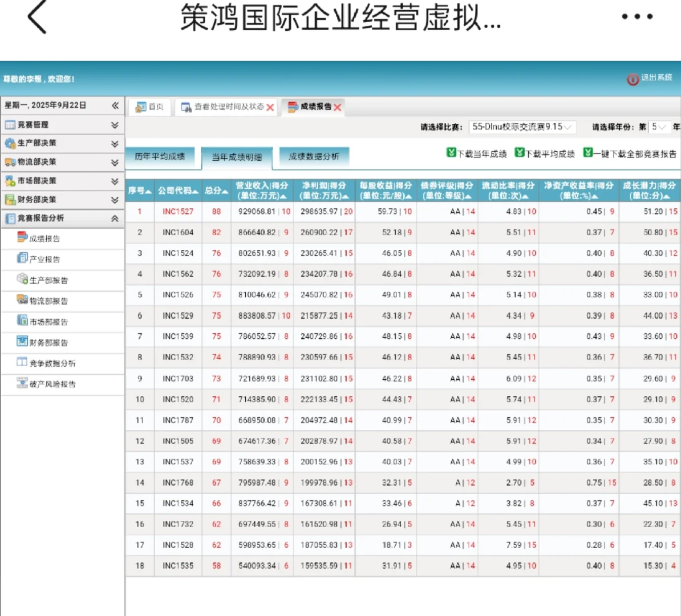
Task: Open 产业报告 in the sidebar
Action: [44, 260]
